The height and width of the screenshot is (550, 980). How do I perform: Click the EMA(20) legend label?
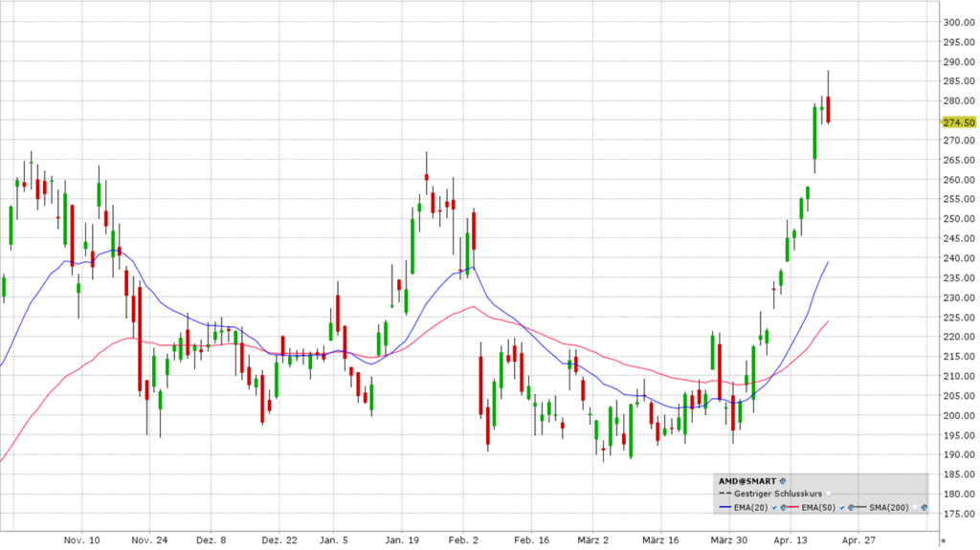[750, 507]
